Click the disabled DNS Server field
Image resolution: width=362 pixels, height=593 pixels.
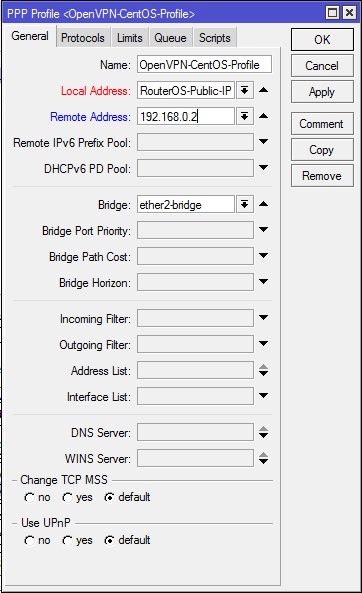click(x=195, y=432)
